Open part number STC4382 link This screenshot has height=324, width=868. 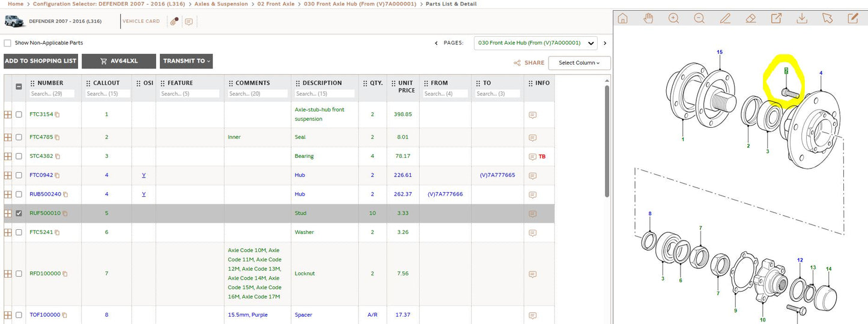point(41,156)
